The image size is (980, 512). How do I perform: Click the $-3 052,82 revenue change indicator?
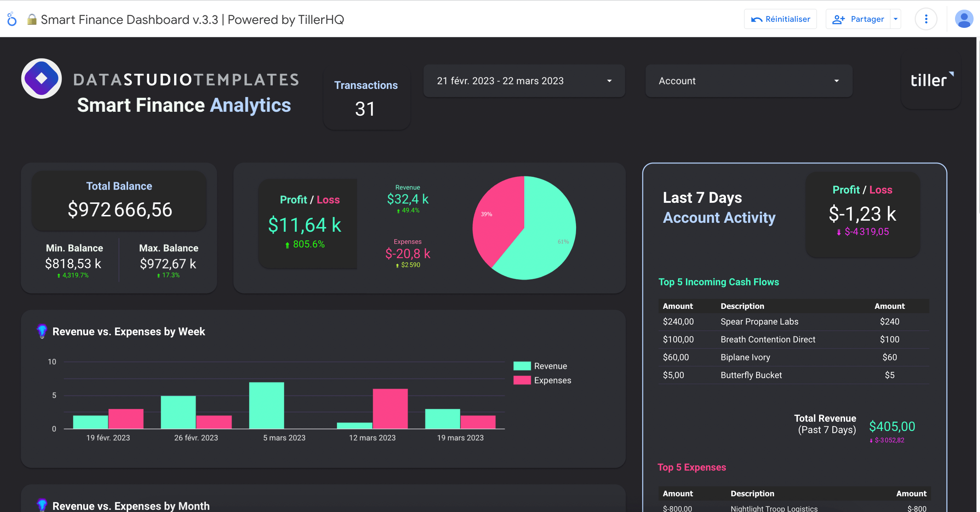click(887, 441)
